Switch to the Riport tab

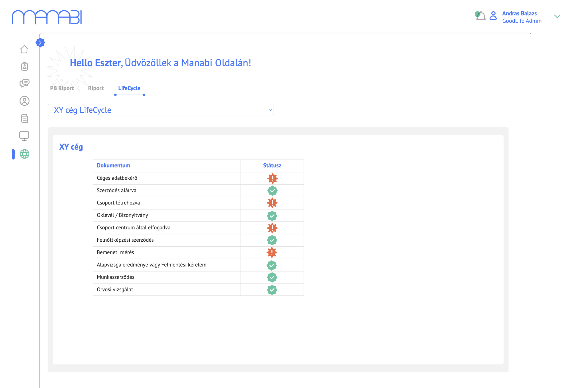(96, 88)
